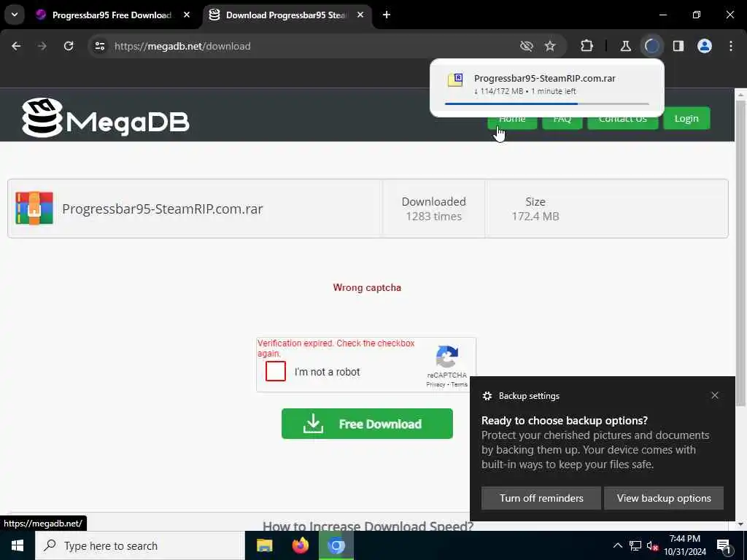Open Chrome three-dot menu
This screenshot has width=747, height=560.
point(731,46)
